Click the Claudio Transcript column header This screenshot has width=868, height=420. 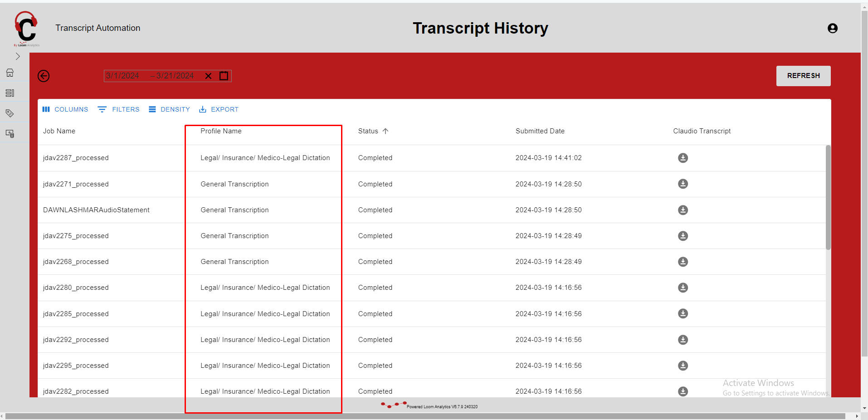(702, 131)
